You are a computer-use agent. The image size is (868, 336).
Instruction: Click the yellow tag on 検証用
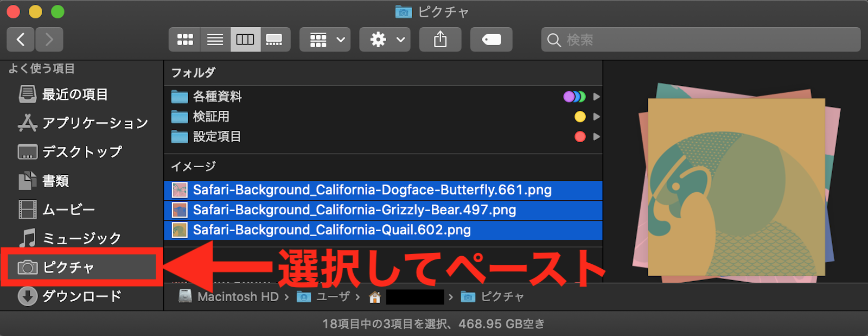580,117
